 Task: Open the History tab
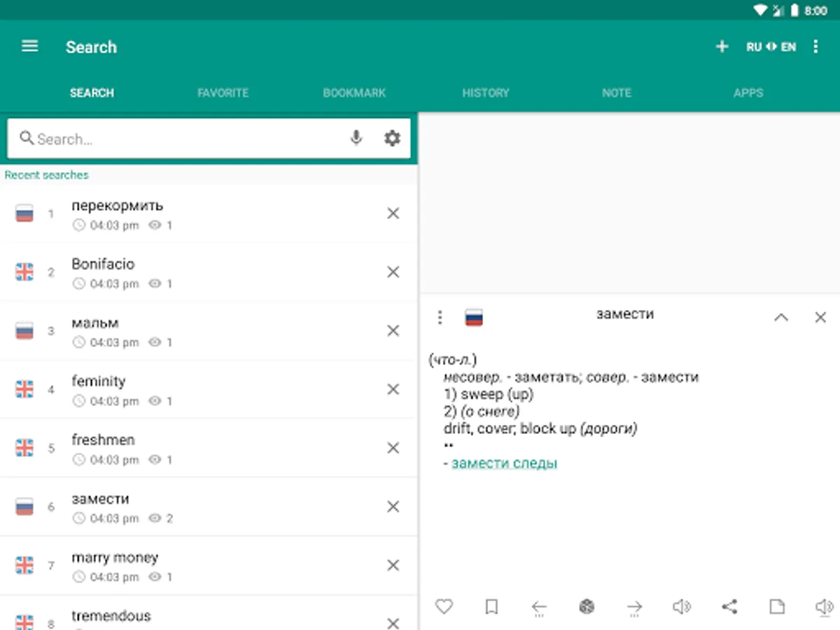click(486, 92)
